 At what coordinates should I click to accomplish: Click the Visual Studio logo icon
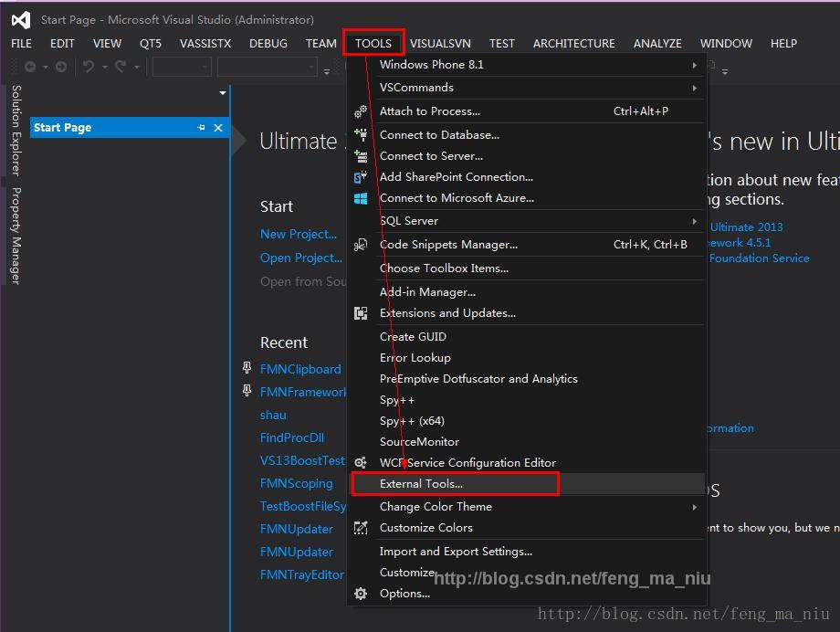pos(21,20)
